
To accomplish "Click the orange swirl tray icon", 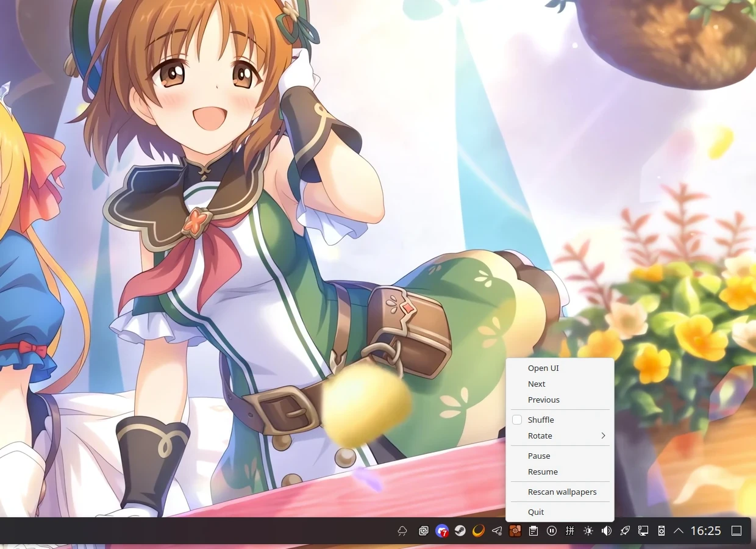I will click(x=479, y=531).
